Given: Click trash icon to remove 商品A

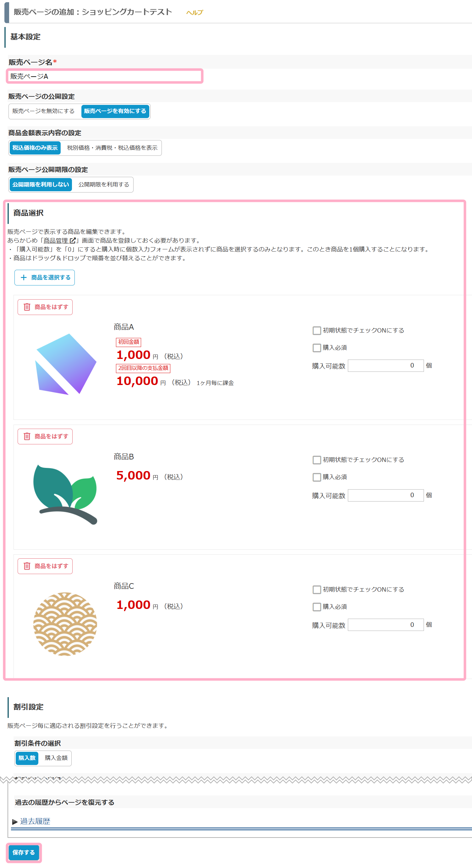Looking at the screenshot, I should click(x=27, y=307).
